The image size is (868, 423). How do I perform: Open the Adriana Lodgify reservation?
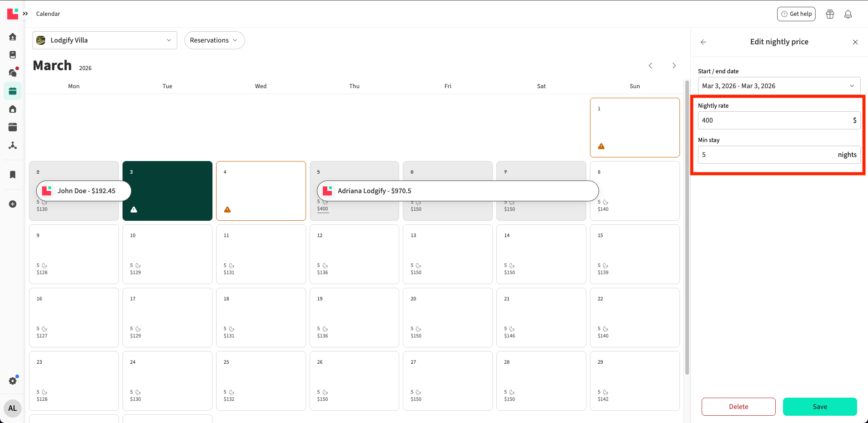[458, 191]
